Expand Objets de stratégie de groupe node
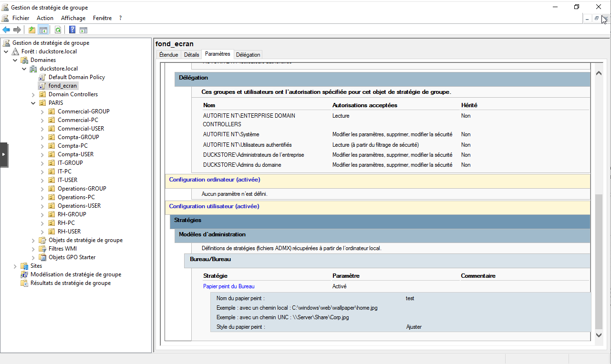The width and height of the screenshot is (611, 364). [x=33, y=240]
